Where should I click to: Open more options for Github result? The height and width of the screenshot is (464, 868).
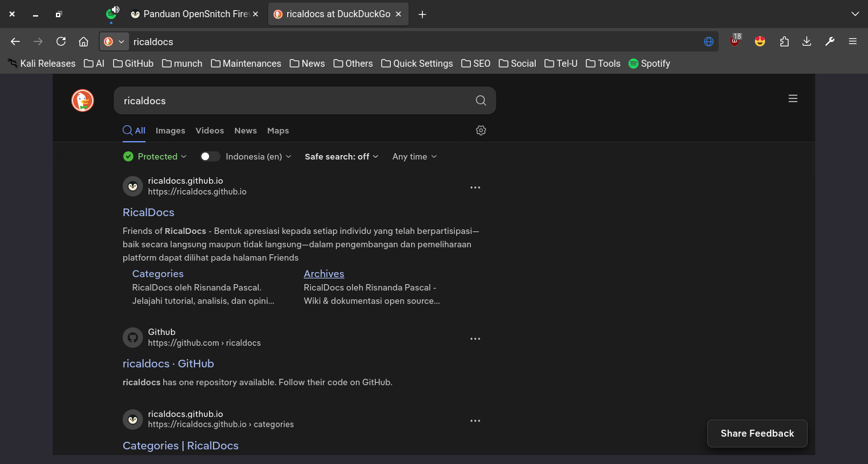tap(475, 339)
